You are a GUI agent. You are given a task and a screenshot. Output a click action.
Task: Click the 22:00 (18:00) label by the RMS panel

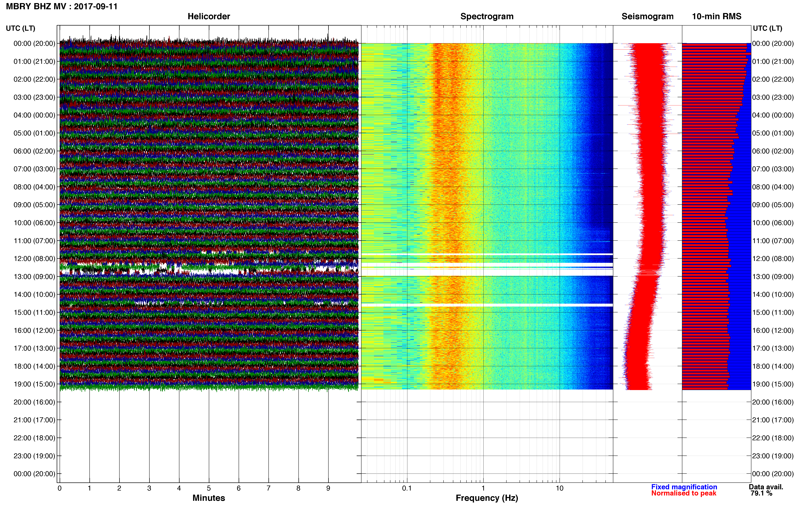point(773,438)
